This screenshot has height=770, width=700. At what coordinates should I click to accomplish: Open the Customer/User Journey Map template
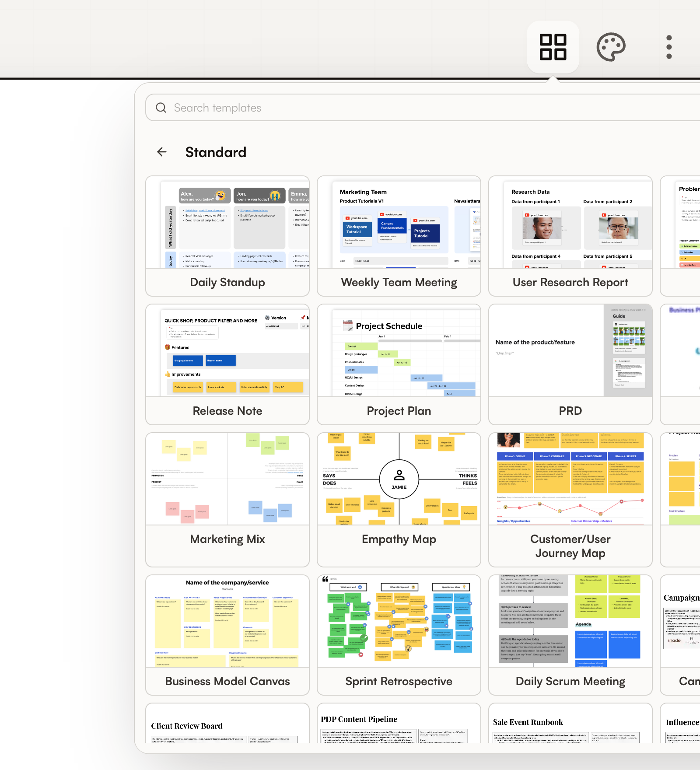570,500
